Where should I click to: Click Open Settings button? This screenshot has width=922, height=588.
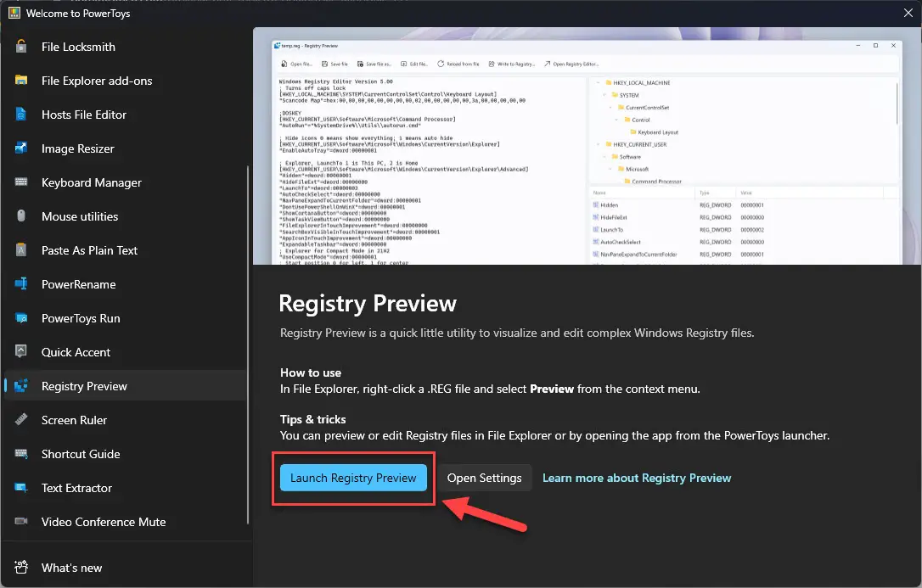pyautogui.click(x=484, y=478)
